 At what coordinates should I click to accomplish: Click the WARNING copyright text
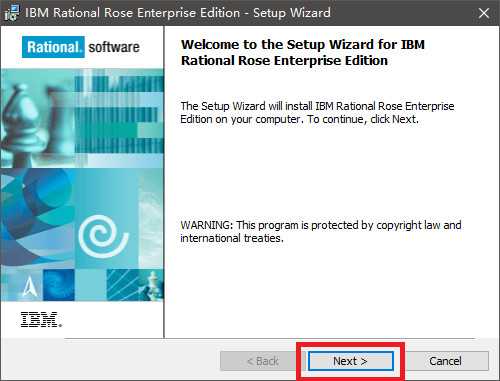321,231
